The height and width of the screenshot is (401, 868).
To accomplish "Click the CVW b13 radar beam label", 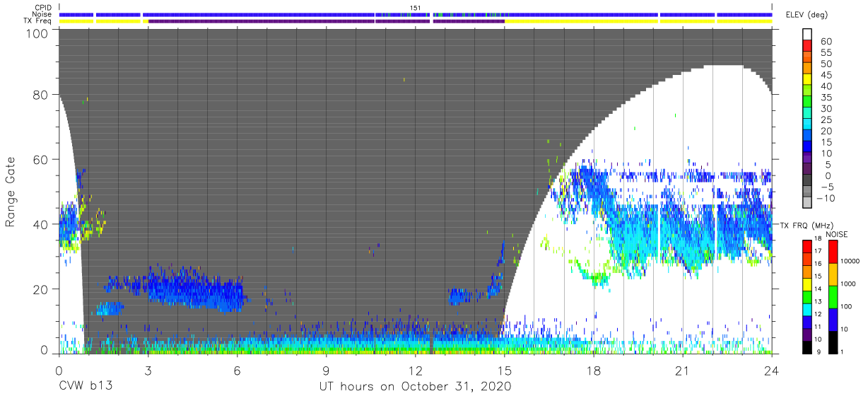I will pyautogui.click(x=85, y=387).
